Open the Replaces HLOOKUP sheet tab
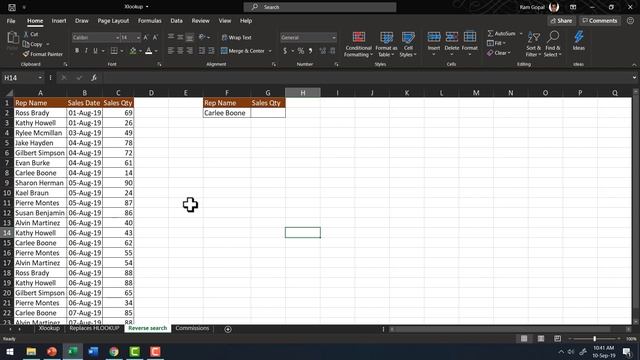Viewport: 640px width, 360px height. tap(94, 328)
